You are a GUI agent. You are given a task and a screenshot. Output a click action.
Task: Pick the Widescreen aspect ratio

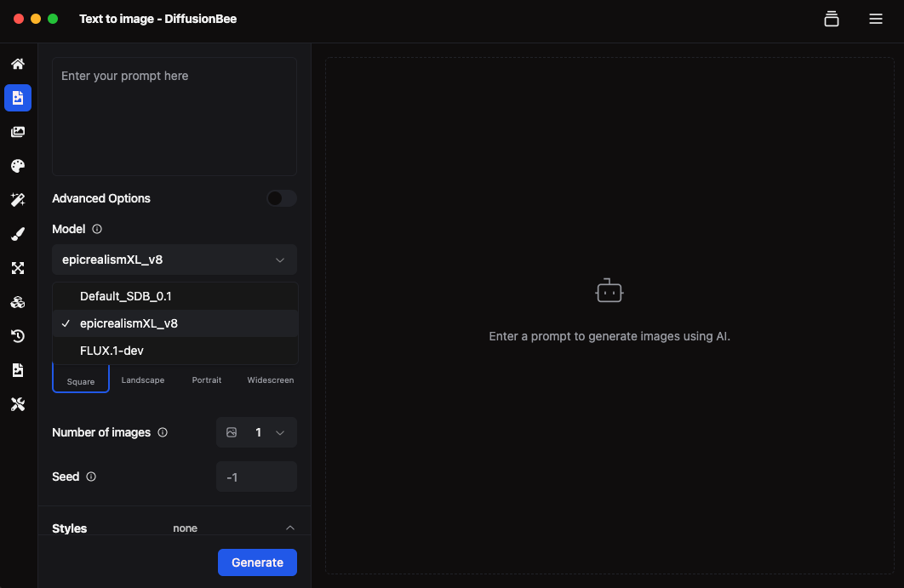[271, 380]
